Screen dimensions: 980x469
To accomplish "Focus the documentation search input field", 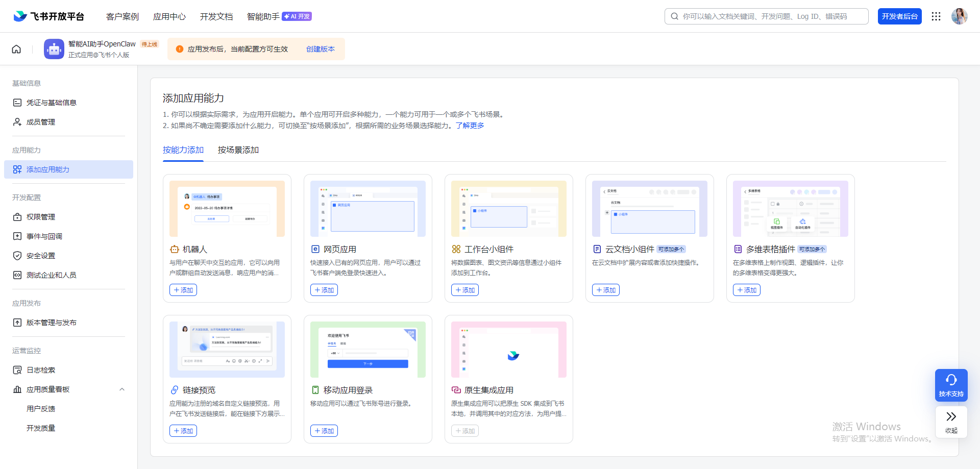I will 767,16.
